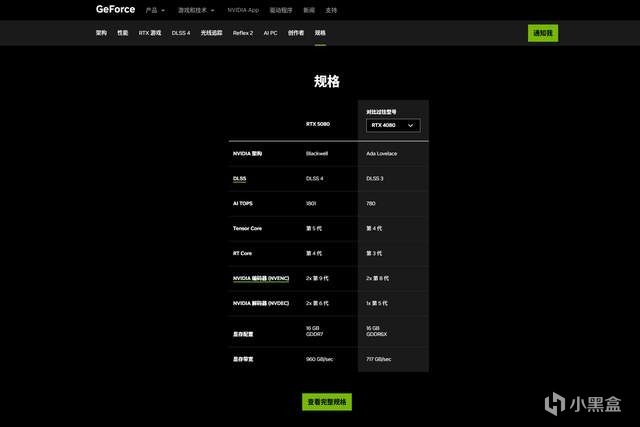Click the 查看完整规格 full specs button

pyautogui.click(x=327, y=402)
